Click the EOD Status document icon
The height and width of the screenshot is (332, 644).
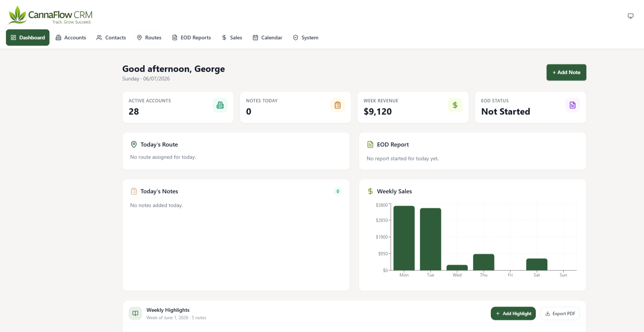pyautogui.click(x=573, y=105)
